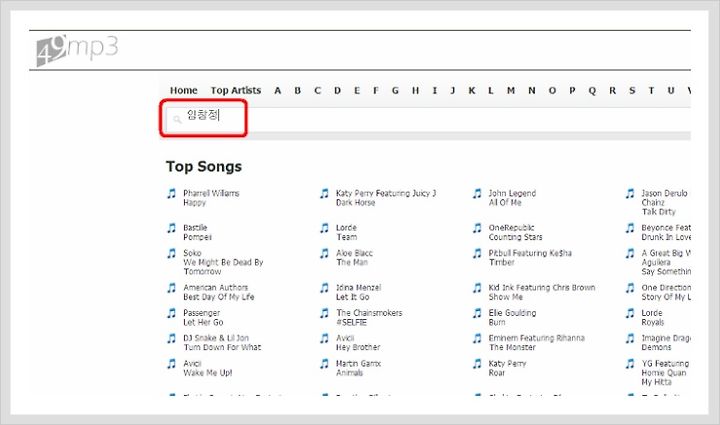Click music note icon beside Idina Menzel
The width and height of the screenshot is (720, 425).
[324, 288]
